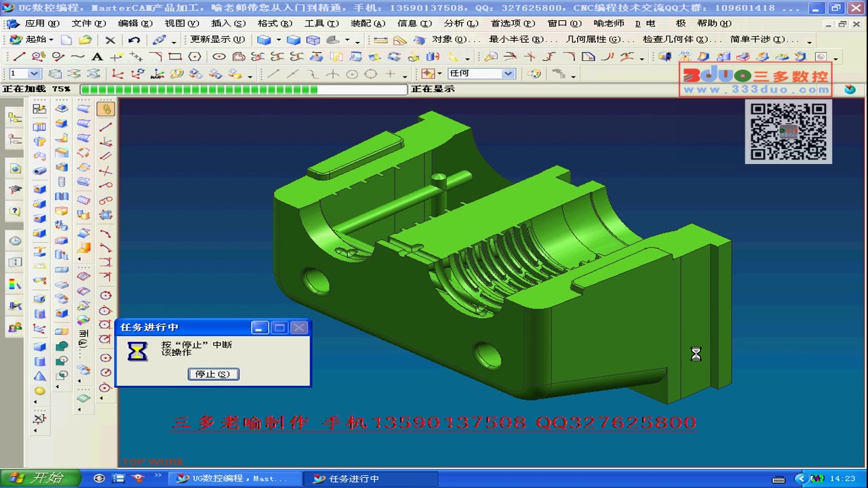Screen dimensions: 868x488
Task: Open the 装配(A) assembly menu
Action: pos(368,23)
